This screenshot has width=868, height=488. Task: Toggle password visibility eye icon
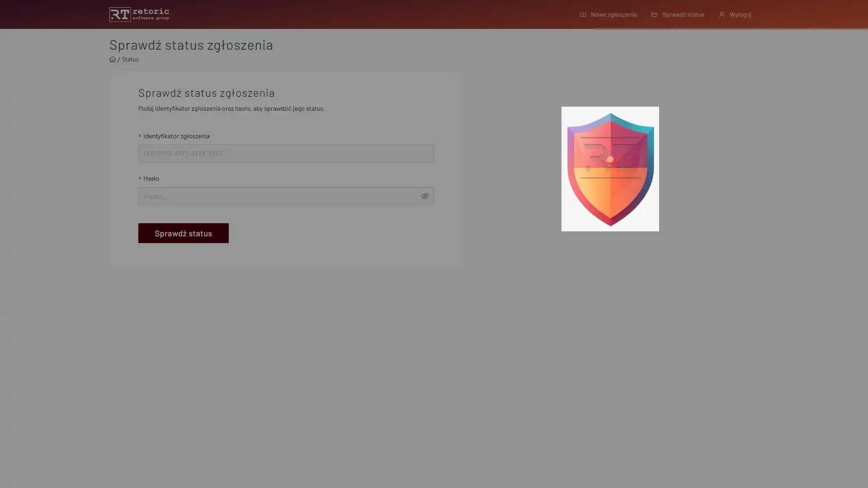pyautogui.click(x=425, y=196)
